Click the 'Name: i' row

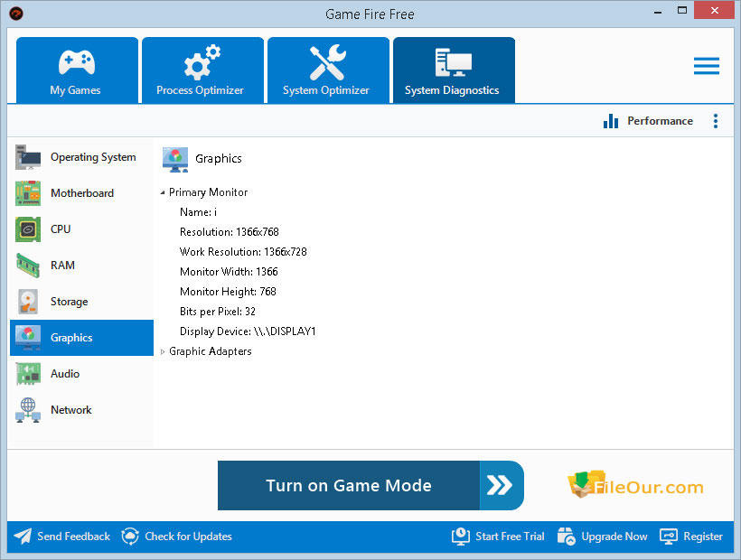(199, 212)
